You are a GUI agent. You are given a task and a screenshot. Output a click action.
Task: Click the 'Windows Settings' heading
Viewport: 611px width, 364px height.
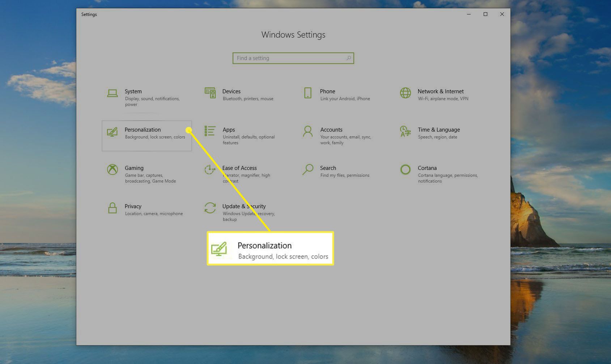(x=293, y=35)
